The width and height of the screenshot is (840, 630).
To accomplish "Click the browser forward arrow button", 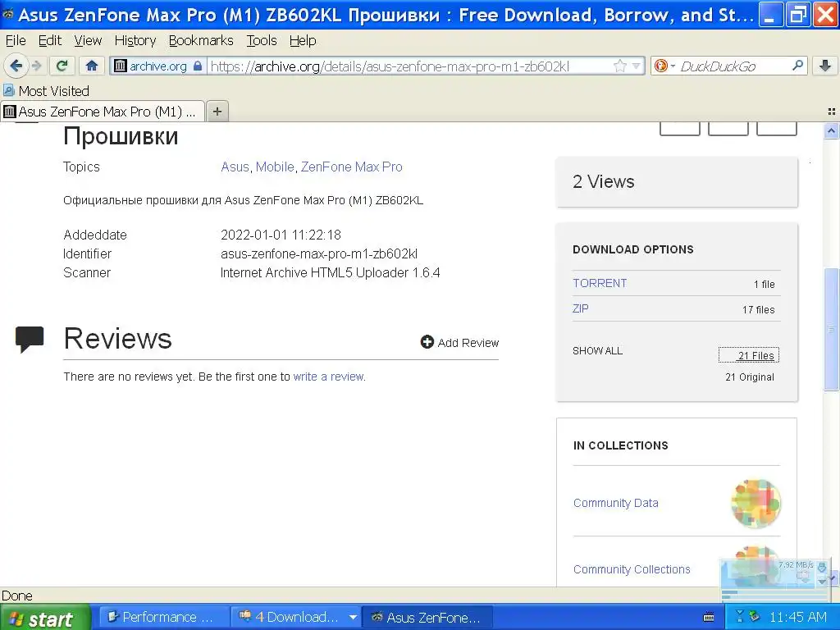I will tap(36, 66).
